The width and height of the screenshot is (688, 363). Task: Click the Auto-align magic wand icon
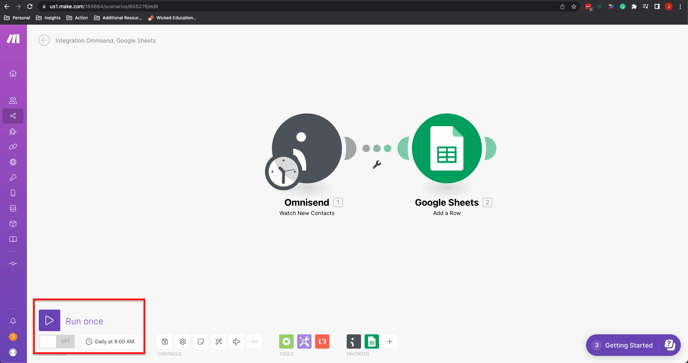pyautogui.click(x=219, y=341)
